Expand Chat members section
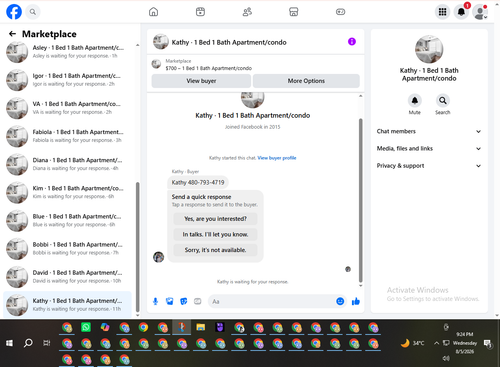This screenshot has height=367, width=500. [429, 131]
